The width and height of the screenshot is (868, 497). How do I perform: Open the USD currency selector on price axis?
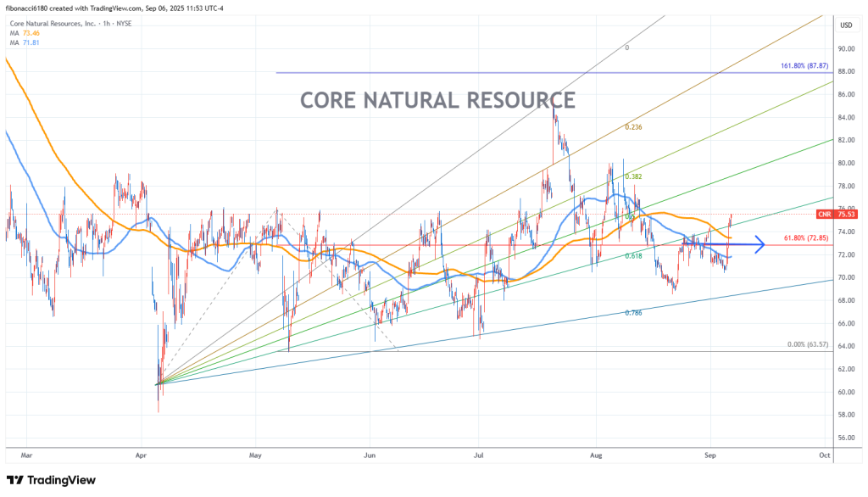[845, 25]
